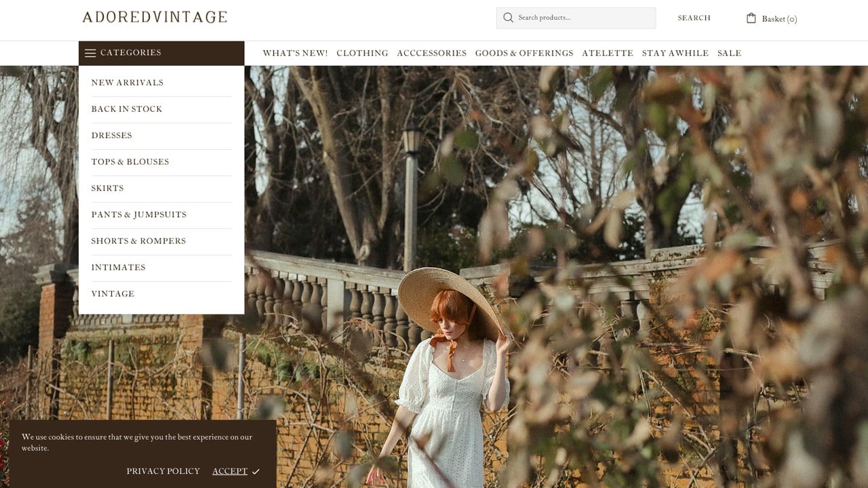Open the Acccessories menu

click(431, 53)
